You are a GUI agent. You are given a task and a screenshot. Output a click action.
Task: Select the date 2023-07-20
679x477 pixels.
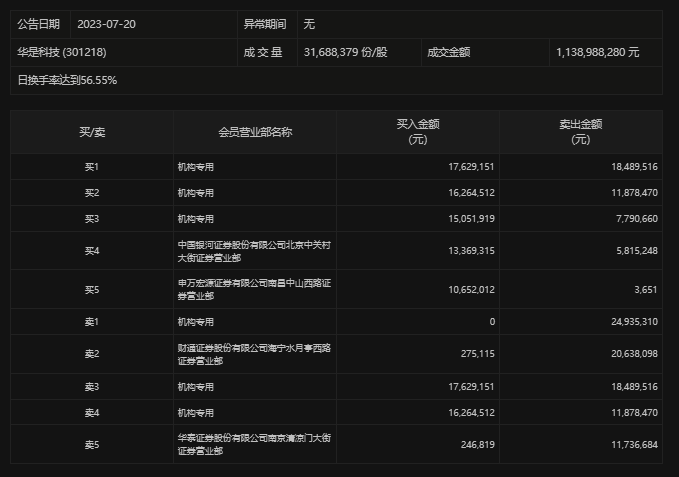[x=107, y=24]
